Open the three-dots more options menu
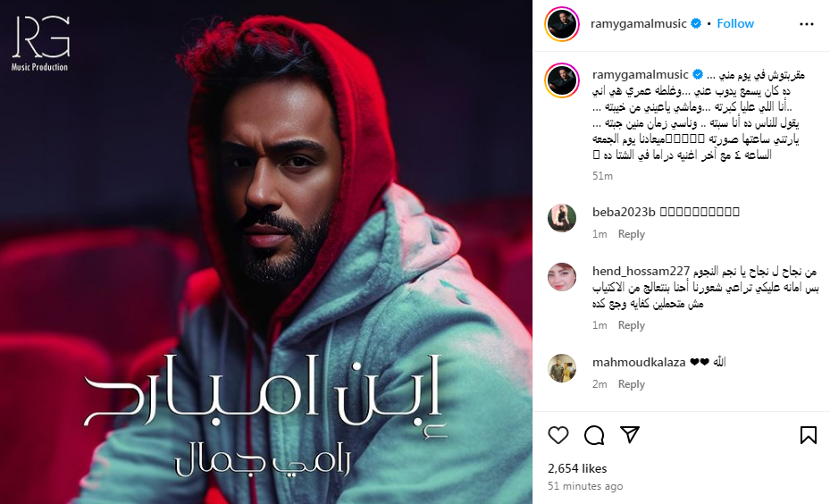This screenshot has height=504, width=830. (x=806, y=24)
